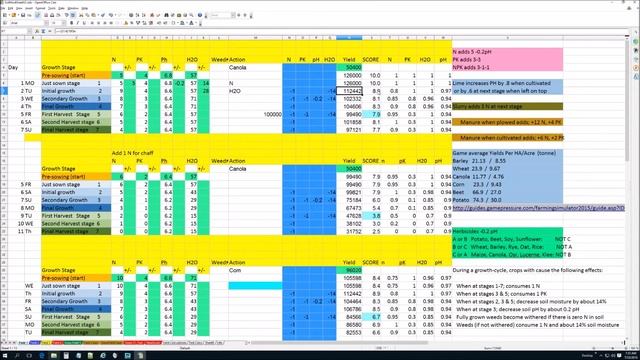Paste from clipboard icon
The height and width of the screenshot is (360, 640).
point(93,15)
